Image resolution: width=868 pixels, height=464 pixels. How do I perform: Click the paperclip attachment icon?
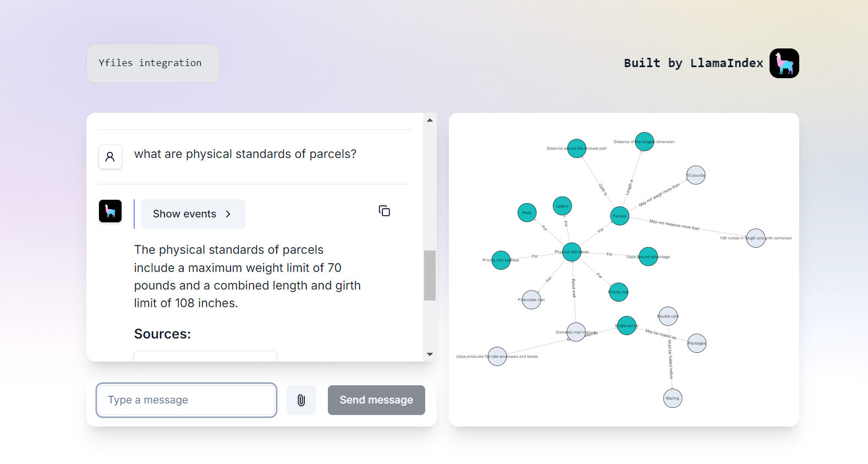tap(301, 400)
